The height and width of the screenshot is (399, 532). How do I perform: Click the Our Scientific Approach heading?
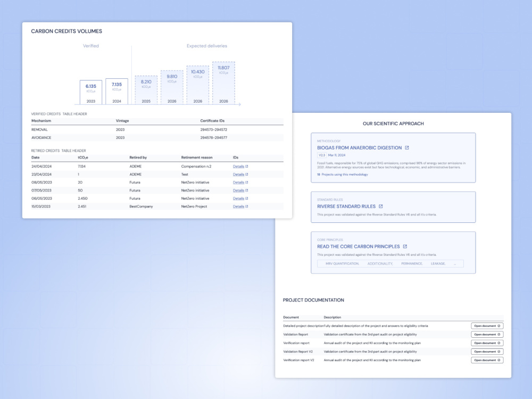[x=393, y=123]
